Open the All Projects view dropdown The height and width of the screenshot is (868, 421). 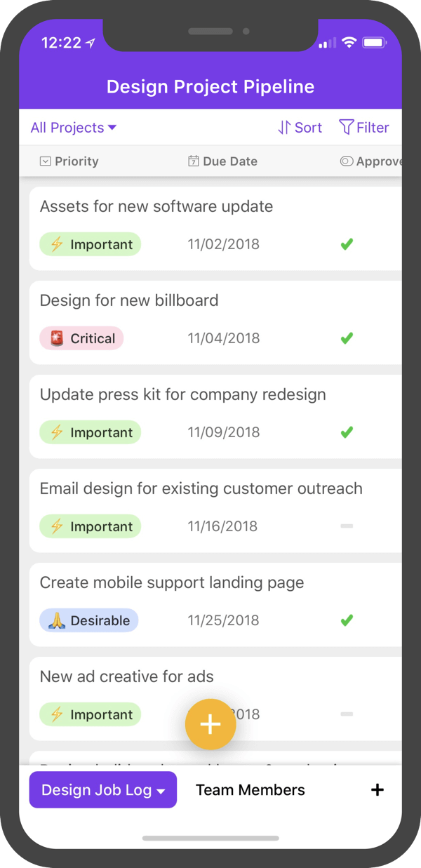(73, 128)
